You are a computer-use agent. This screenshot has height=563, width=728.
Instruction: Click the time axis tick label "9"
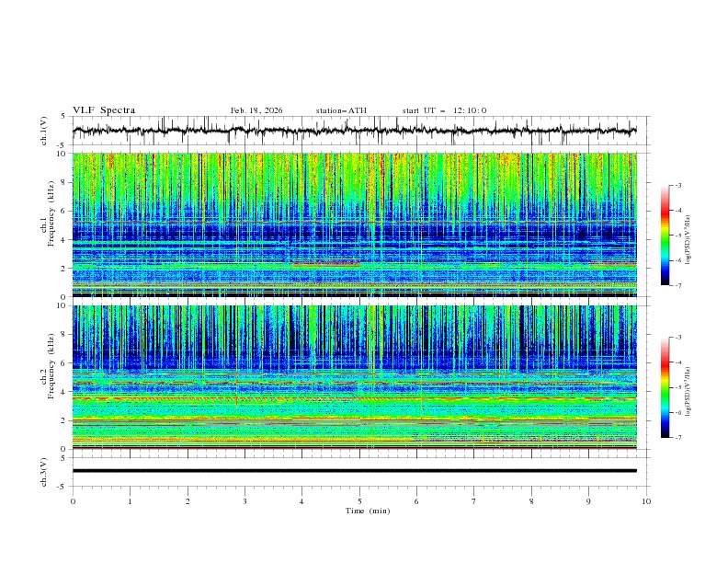click(588, 501)
